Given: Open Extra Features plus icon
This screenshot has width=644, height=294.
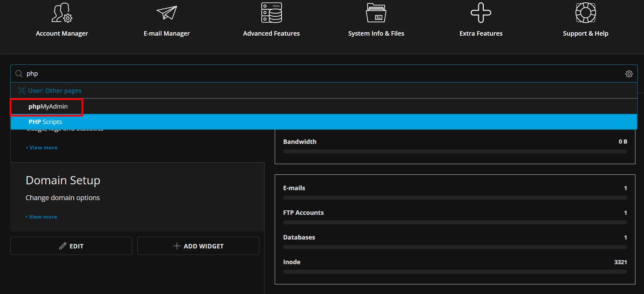Looking at the screenshot, I should coord(481,13).
